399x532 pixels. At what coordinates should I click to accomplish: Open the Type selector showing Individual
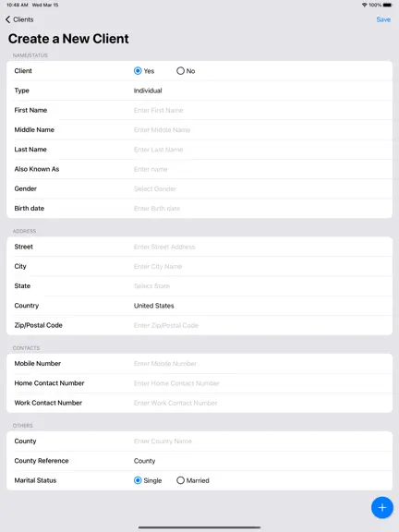199,91
